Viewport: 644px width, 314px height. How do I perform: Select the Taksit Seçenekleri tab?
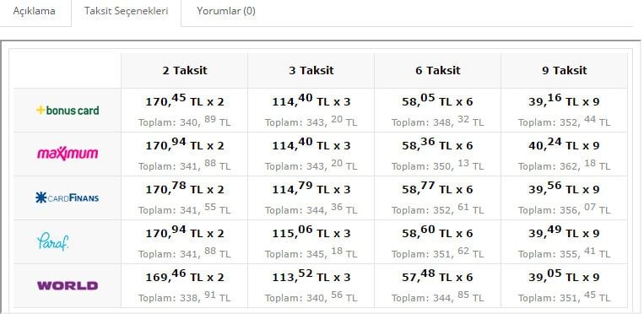point(126,11)
